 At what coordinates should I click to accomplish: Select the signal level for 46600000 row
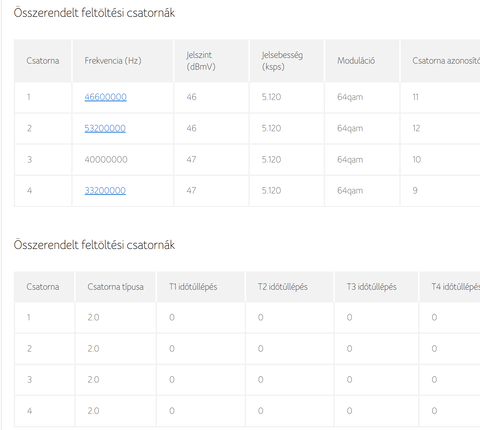pyautogui.click(x=191, y=97)
